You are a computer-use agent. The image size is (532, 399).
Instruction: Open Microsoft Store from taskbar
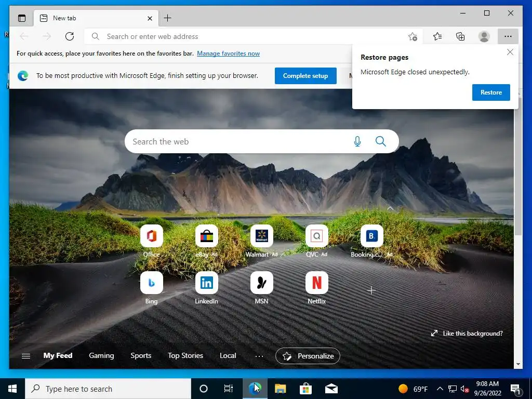(x=305, y=389)
